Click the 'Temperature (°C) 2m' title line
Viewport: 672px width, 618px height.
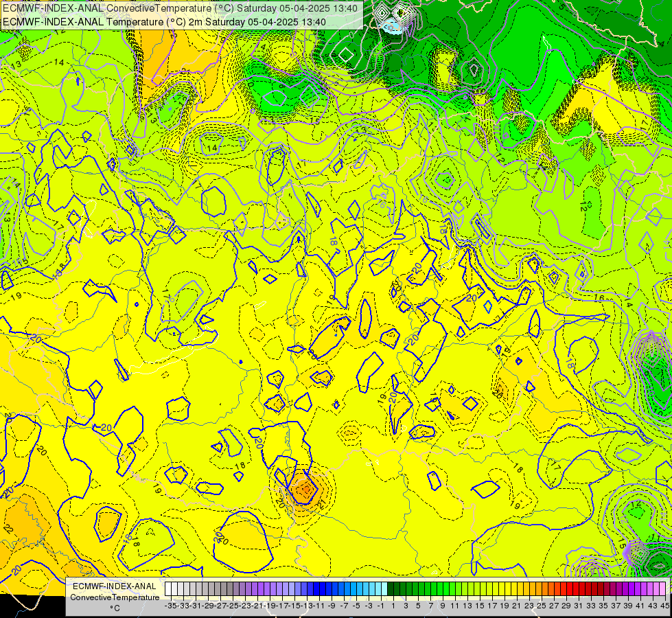point(164,22)
